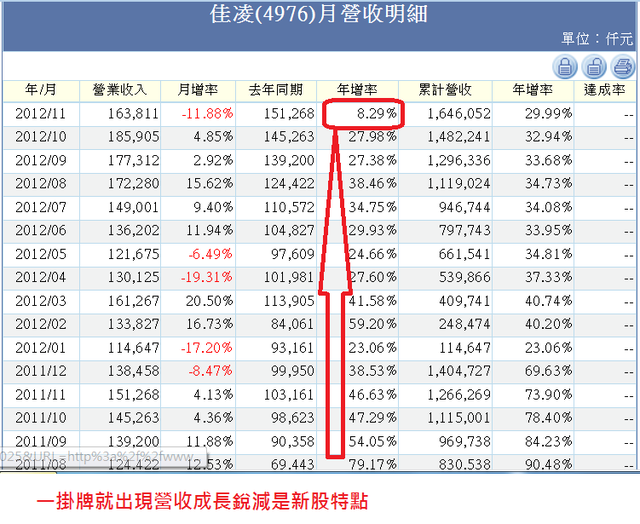640x524 pixels.
Task: Click last year's value 110,572
Action: tap(289, 207)
